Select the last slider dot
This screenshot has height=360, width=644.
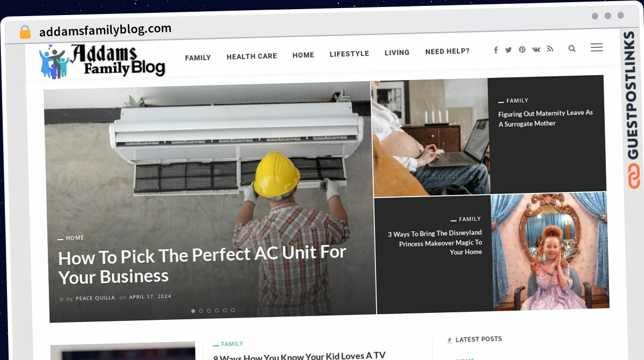[233, 310]
